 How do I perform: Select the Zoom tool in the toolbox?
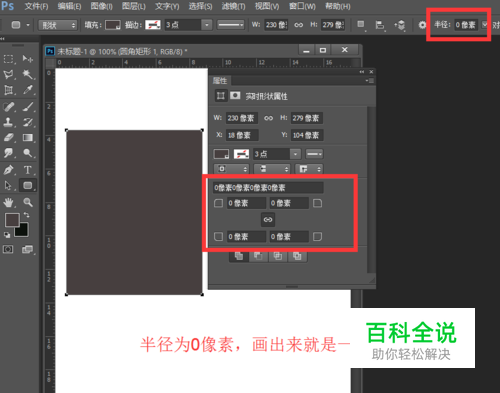28,202
